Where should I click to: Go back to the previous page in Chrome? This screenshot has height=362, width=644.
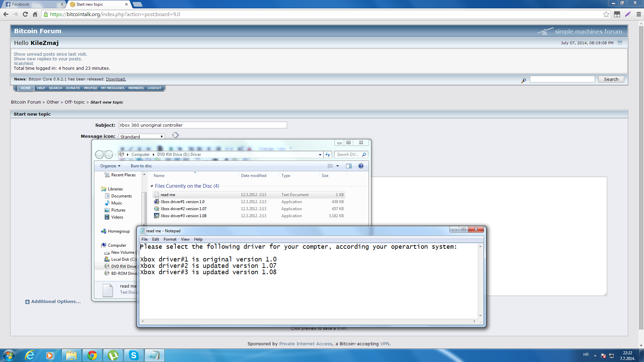click(x=6, y=14)
